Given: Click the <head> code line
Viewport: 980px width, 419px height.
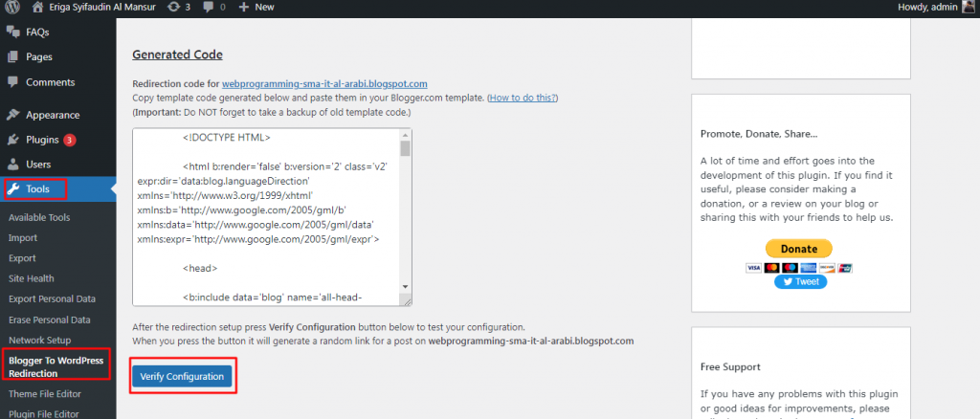Looking at the screenshot, I should coord(200,268).
